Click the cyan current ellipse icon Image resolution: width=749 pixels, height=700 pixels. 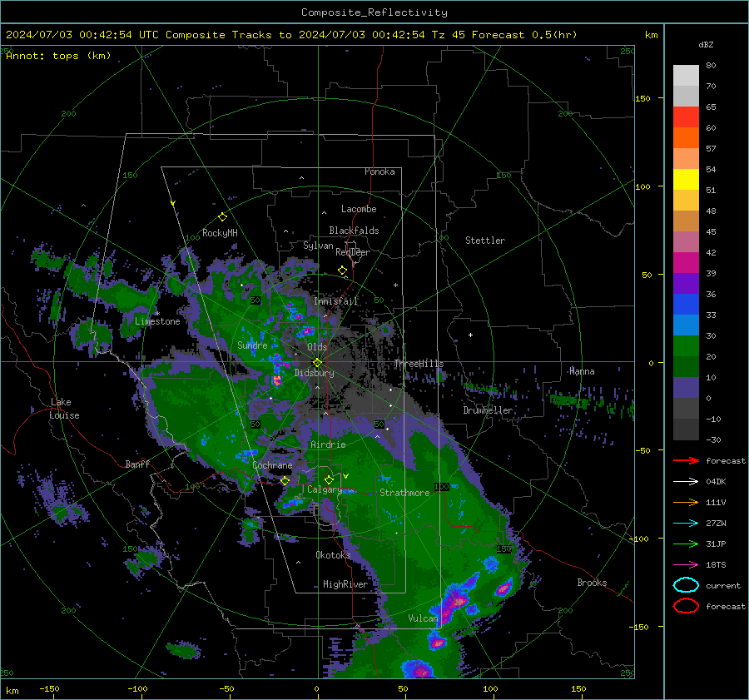click(x=686, y=585)
